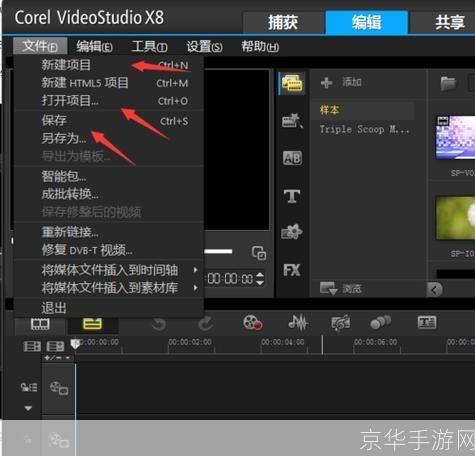This screenshot has height=456, width=475.
Task: Switch to the 共享 tab
Action: pyautogui.click(x=450, y=22)
